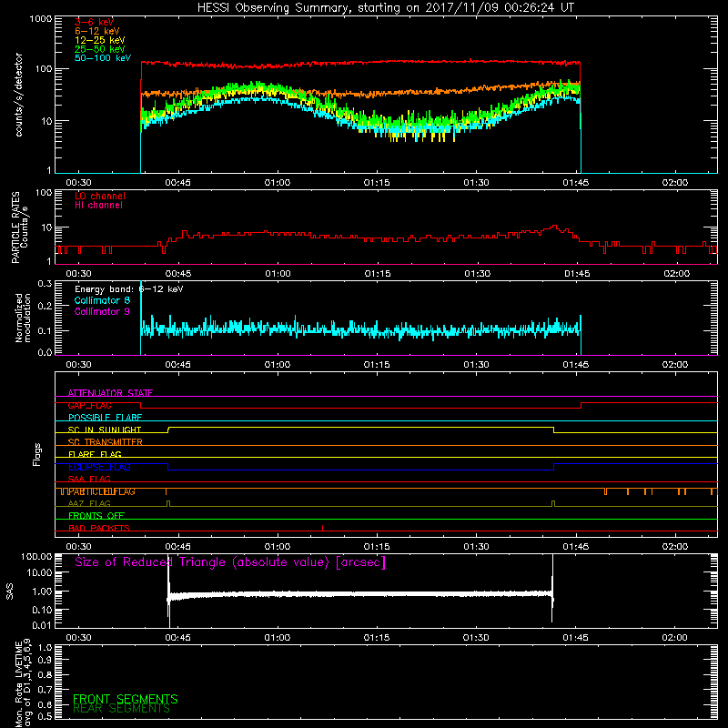The width and height of the screenshot is (728, 728).
Task: Click '00:45' time label under particle rates panel
Action: click(x=178, y=274)
